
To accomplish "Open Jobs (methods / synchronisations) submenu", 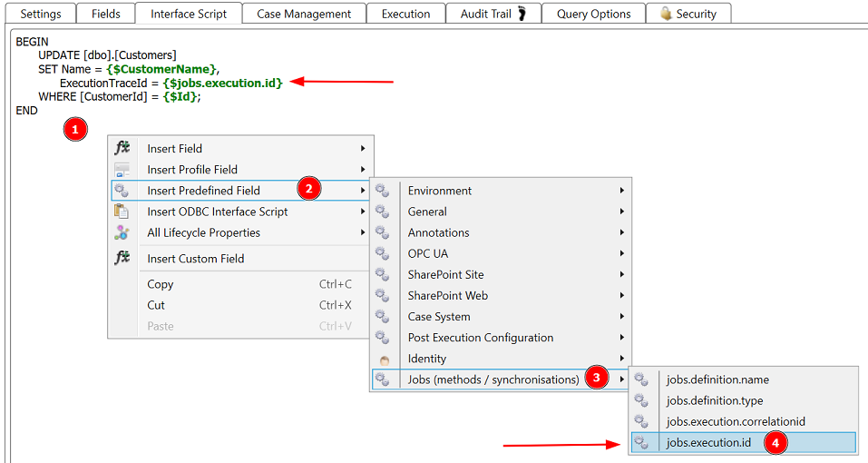I will pos(501,379).
